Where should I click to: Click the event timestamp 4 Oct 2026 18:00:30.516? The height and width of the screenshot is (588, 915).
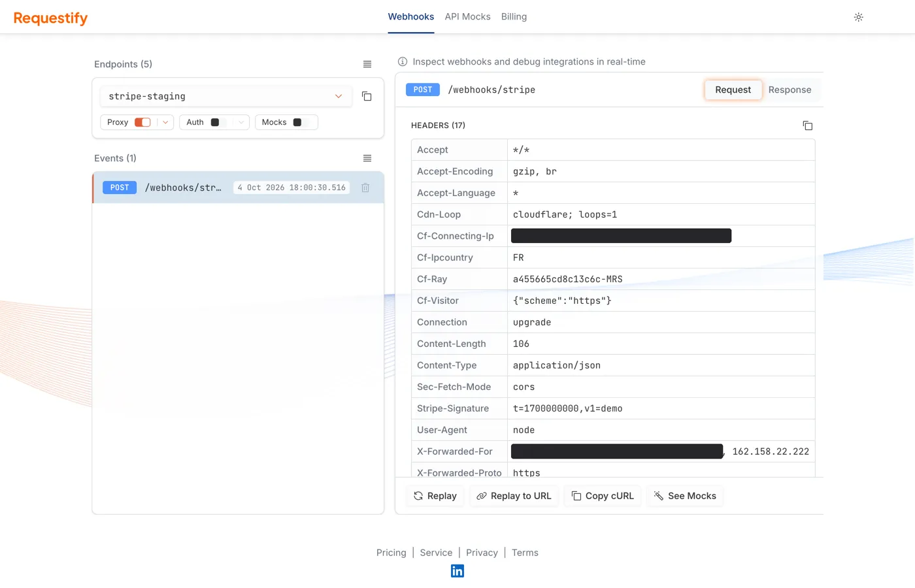click(x=291, y=188)
